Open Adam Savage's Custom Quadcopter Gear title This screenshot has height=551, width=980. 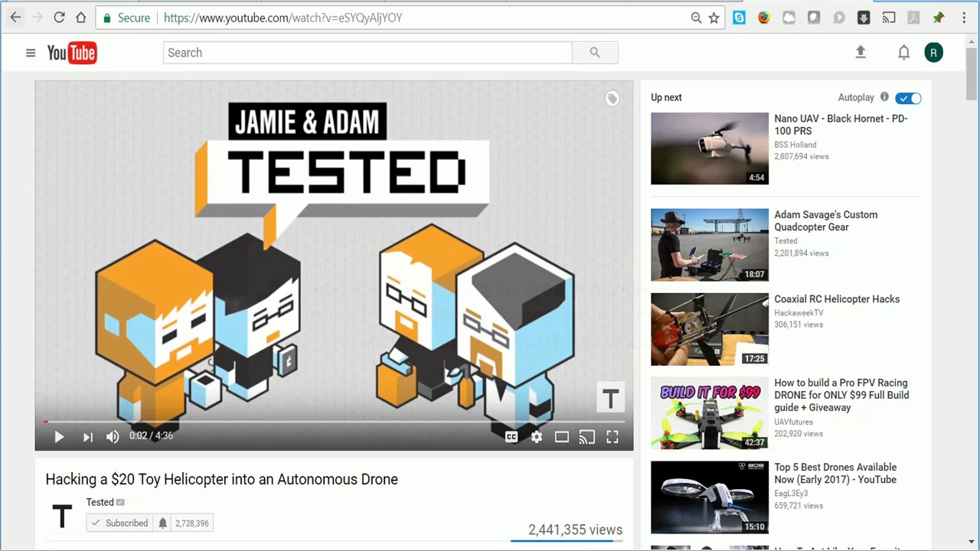click(825, 221)
